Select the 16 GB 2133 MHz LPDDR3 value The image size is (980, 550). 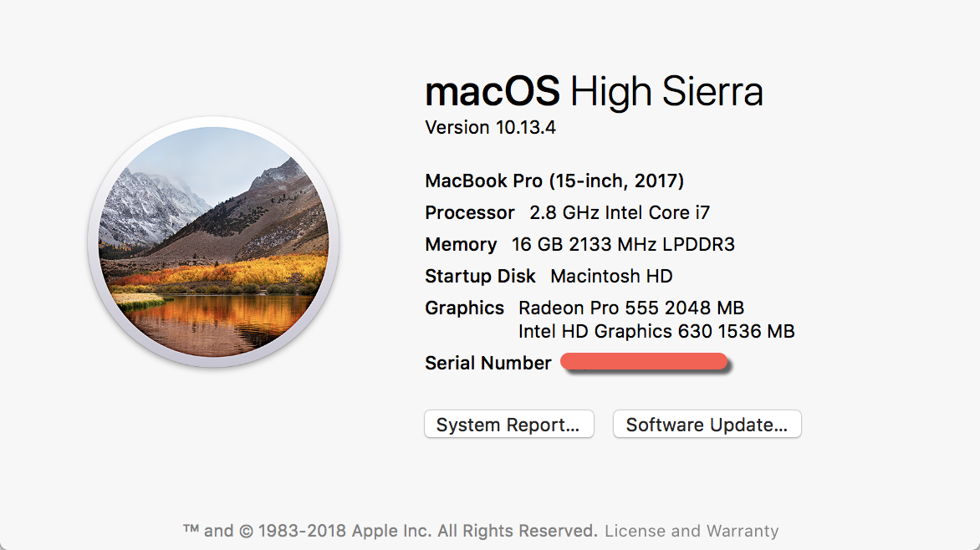[623, 244]
